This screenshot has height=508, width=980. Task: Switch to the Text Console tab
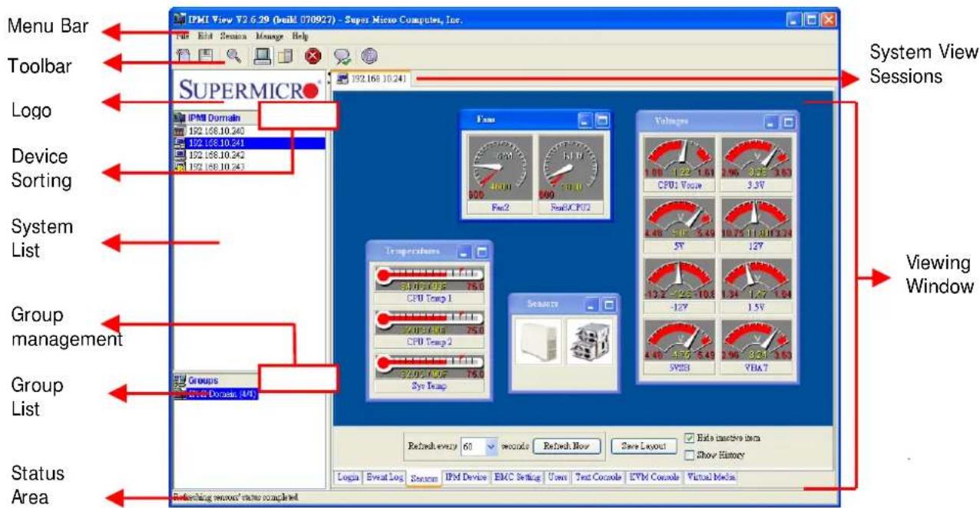click(598, 477)
